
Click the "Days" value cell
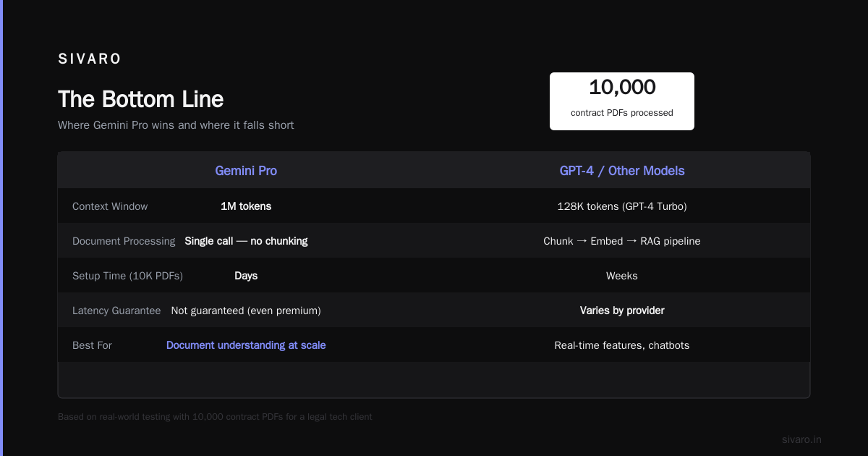click(246, 276)
